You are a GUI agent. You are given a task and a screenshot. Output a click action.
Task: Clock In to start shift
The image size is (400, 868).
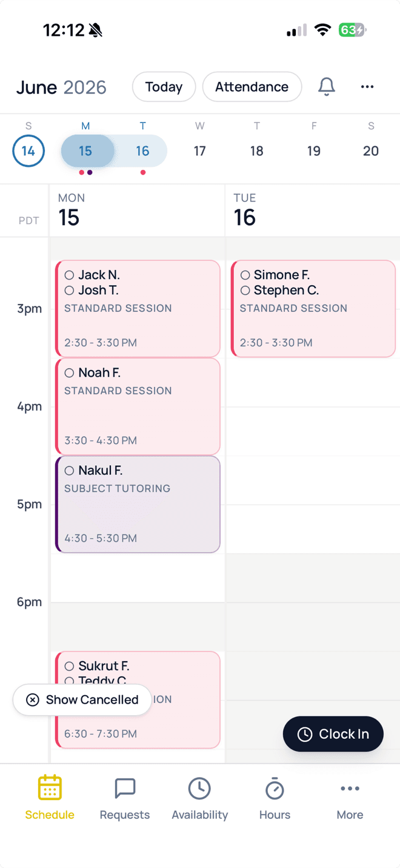333,734
